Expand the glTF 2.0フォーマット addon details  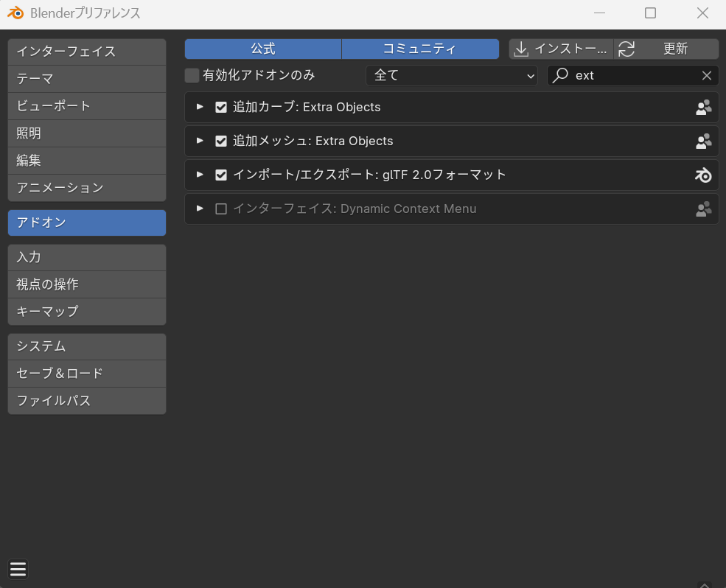[200, 175]
